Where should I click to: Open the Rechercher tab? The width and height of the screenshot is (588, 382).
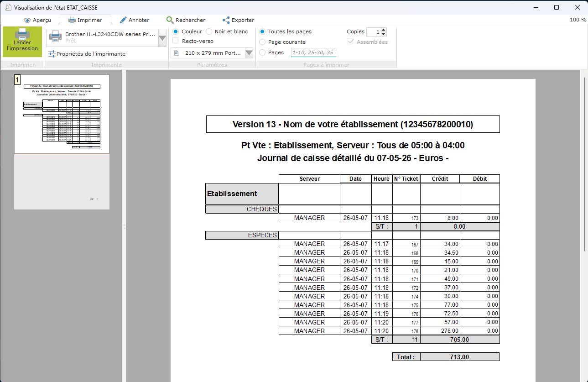coord(186,20)
